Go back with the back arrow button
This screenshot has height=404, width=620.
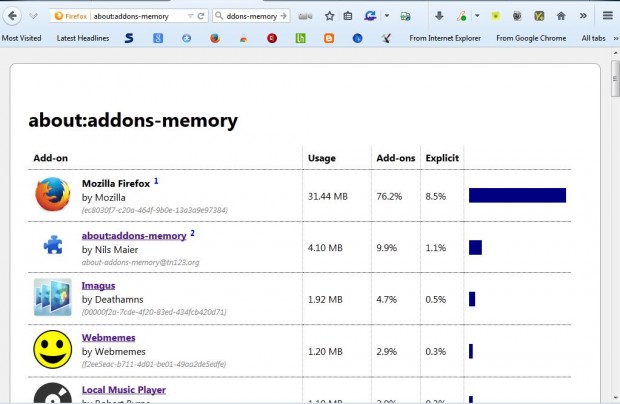coord(12,16)
